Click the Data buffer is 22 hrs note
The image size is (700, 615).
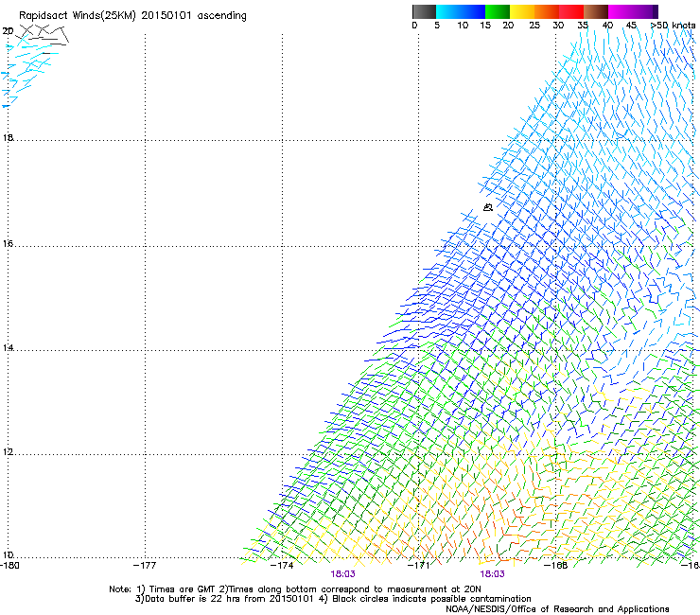coord(333,599)
